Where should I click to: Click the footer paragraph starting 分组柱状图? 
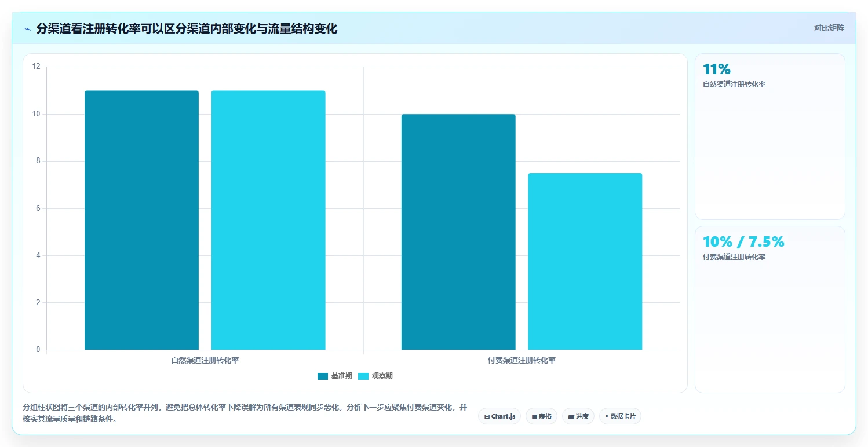tap(245, 413)
